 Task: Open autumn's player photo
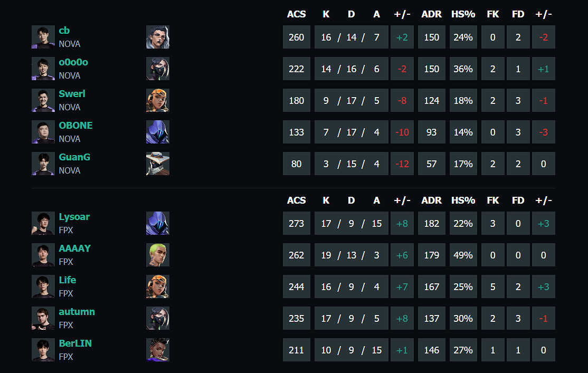point(43,318)
